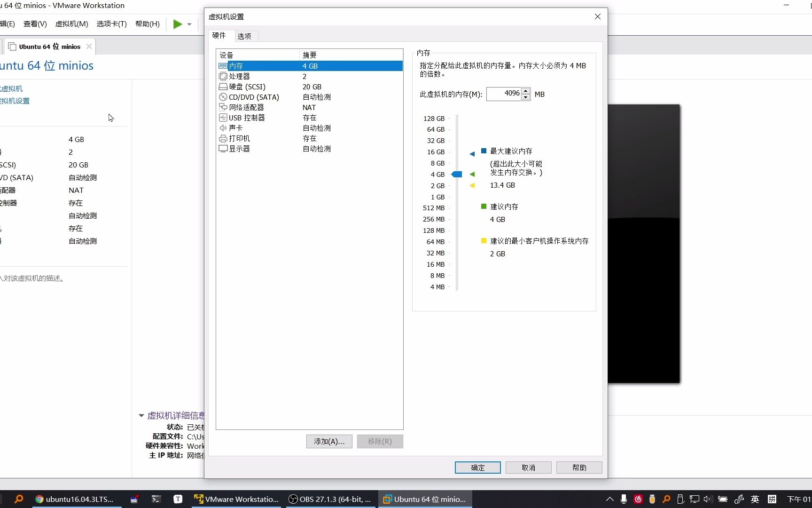Close the Ubuntu 64 位 minios tab
This screenshot has height=508, width=812.
pyautogui.click(x=89, y=47)
